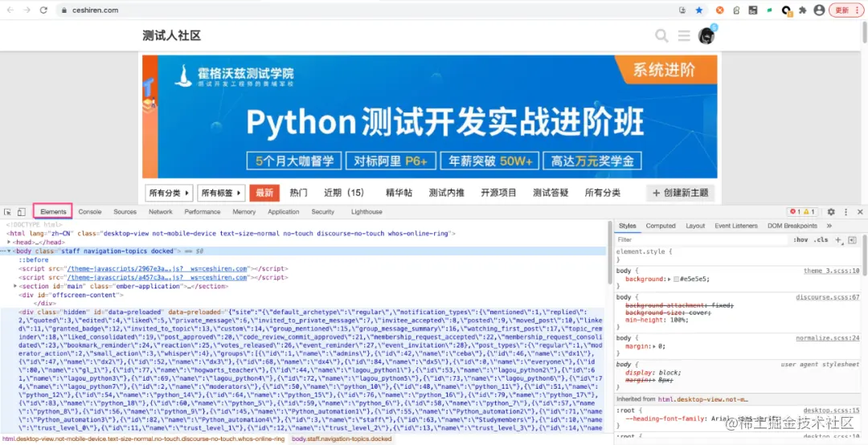
Task: Open the user avatar with notification badge
Action: click(706, 36)
